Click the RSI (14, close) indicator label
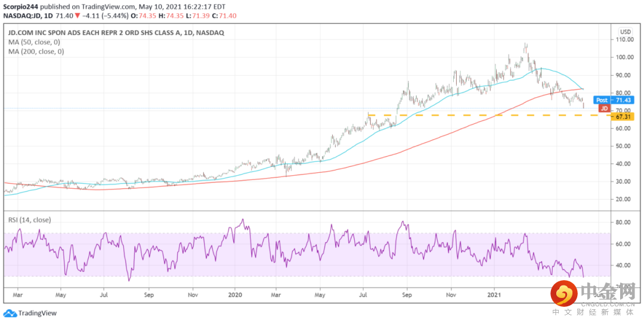Screen dimensions: 644x323 [30, 220]
